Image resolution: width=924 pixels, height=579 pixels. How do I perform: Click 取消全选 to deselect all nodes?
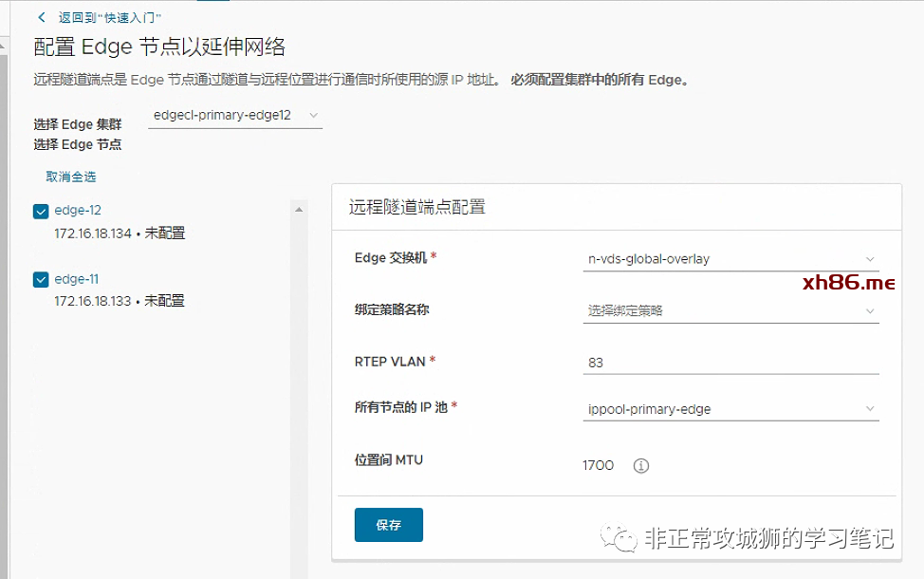[x=70, y=177]
